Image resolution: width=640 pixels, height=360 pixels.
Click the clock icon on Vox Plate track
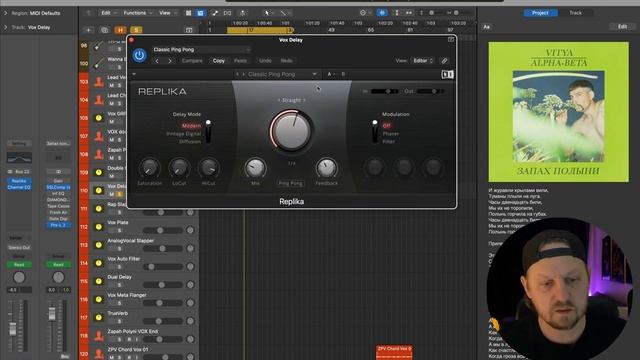pyautogui.click(x=98, y=227)
